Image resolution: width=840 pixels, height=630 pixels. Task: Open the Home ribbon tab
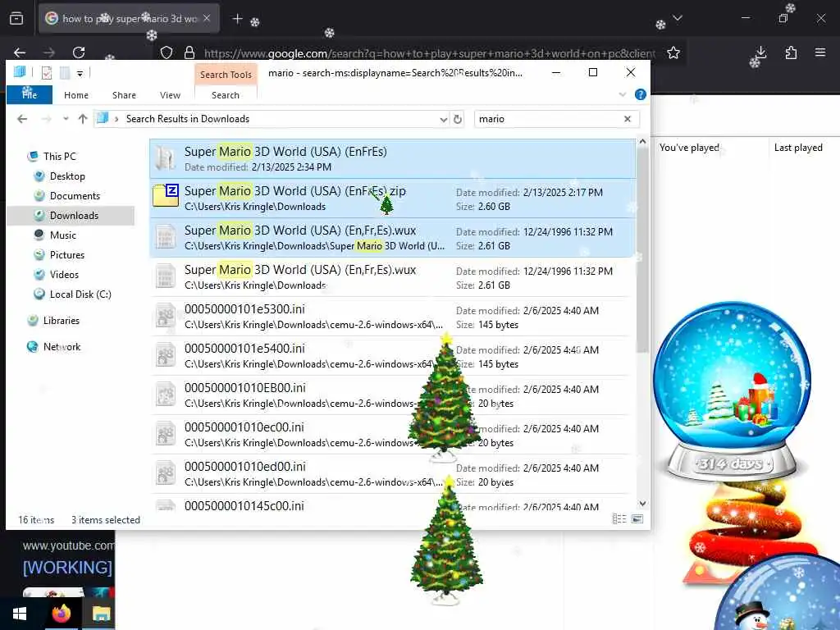[76, 95]
